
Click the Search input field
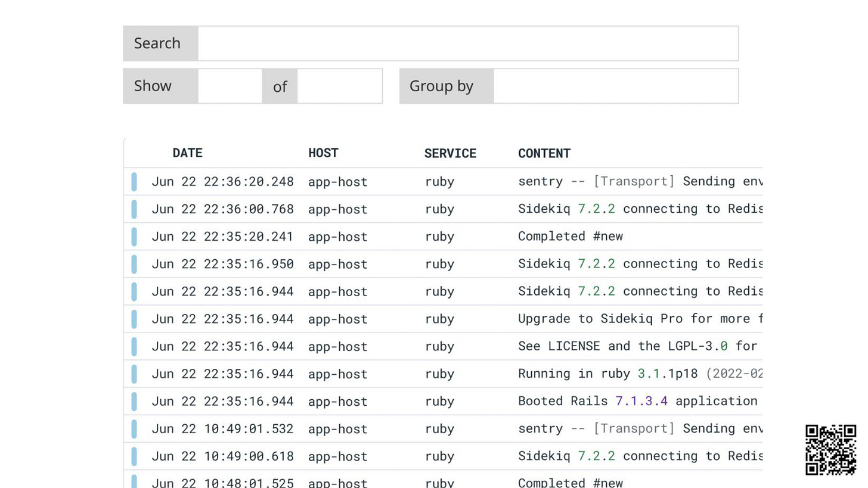[x=468, y=43]
